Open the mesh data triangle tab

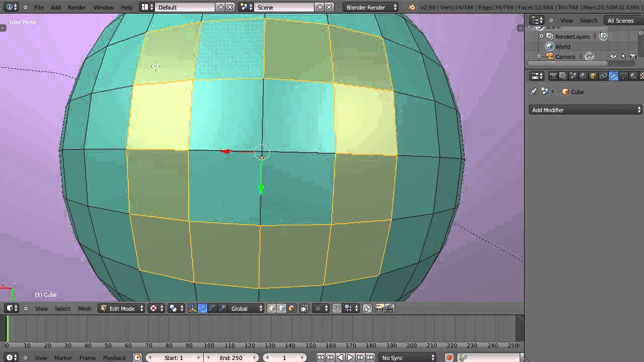[x=623, y=76]
